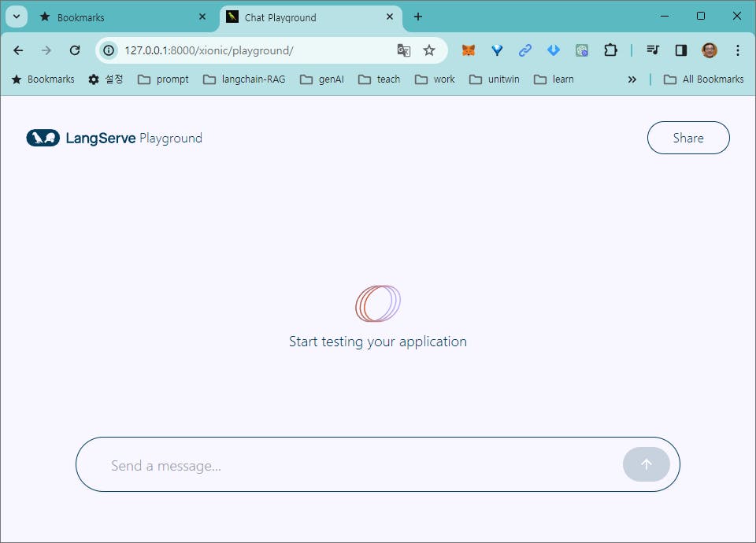
Task: Click the user profile avatar
Action: click(710, 50)
